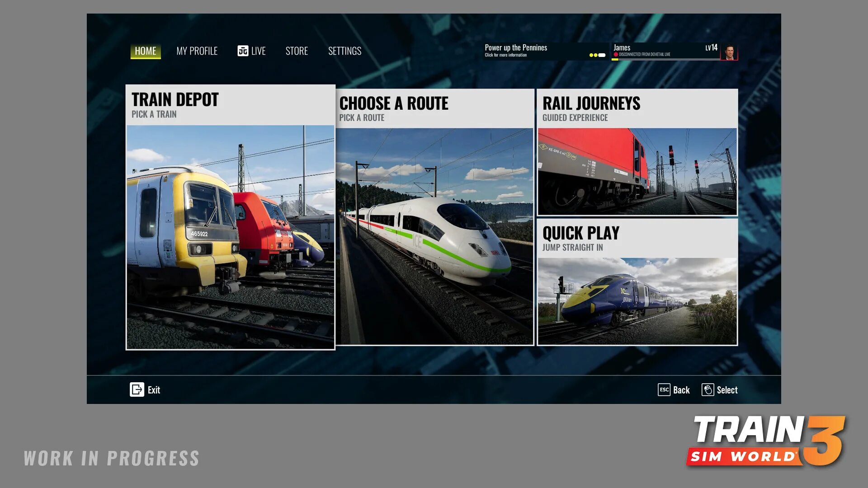
Task: Open the Power up the Pennines banner
Action: [546, 51]
